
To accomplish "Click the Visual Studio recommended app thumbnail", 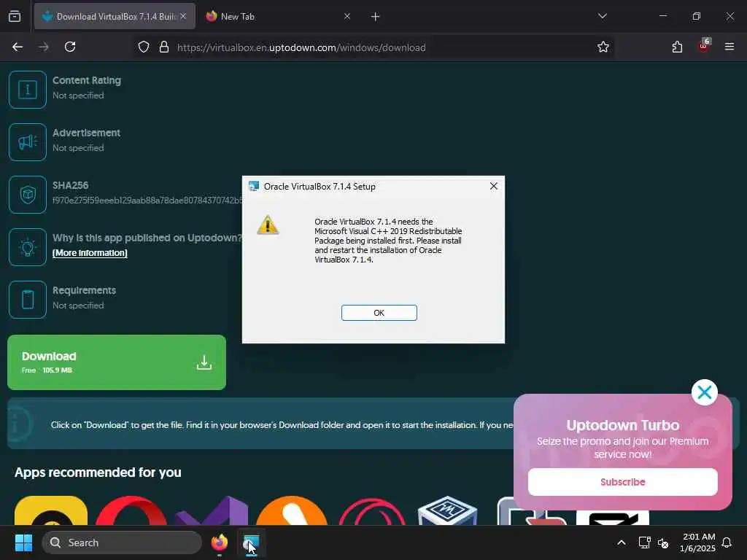I will (x=212, y=510).
